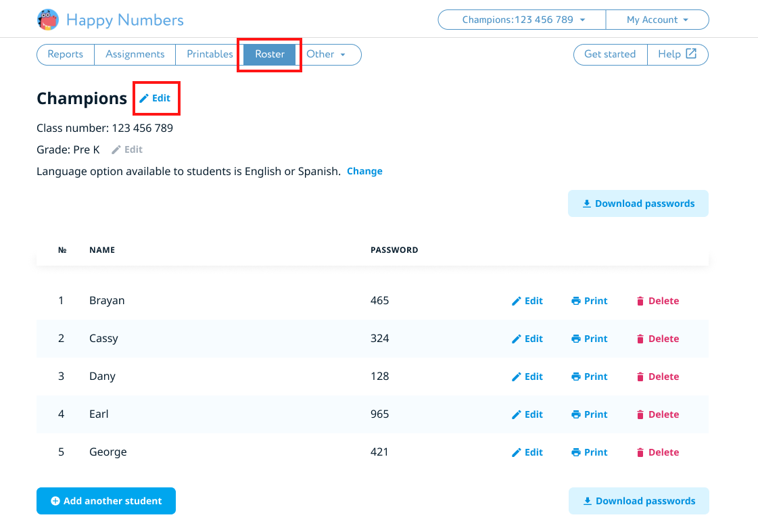Screen dimensions: 758x532
Task: Click the Get started button
Action: (x=610, y=54)
